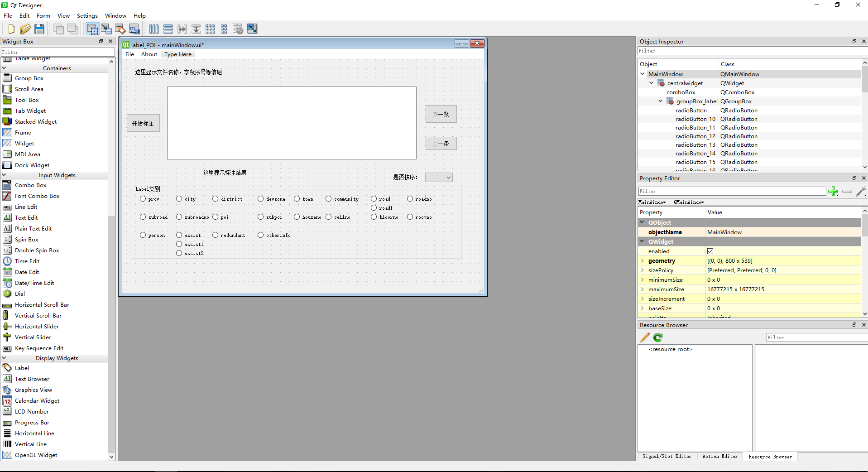
Task: Save the form with the floppy disk icon
Action: (x=39, y=29)
